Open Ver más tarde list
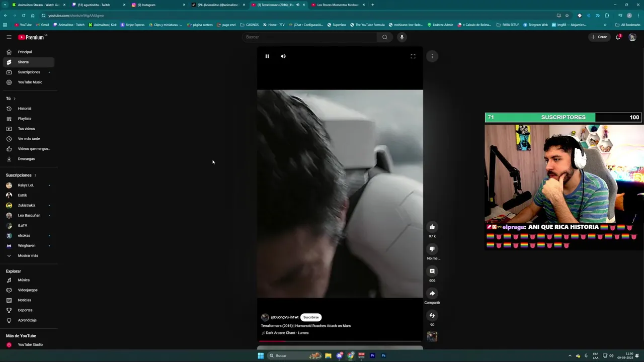 pos(28,139)
